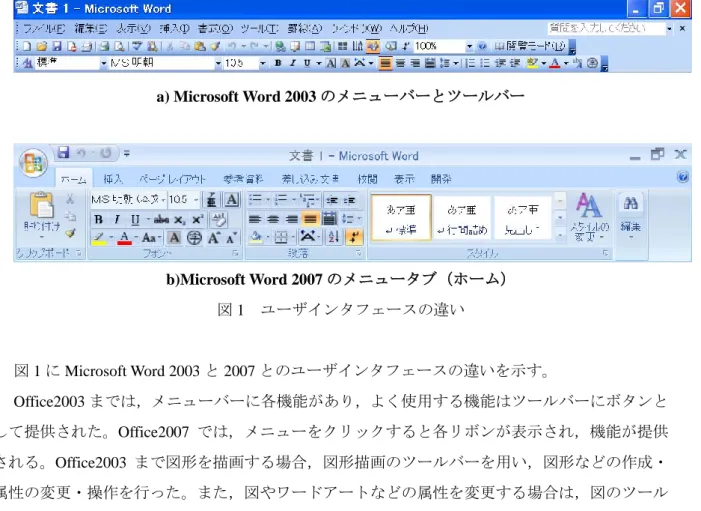This screenshot has width=701, height=511.
Task: Click the Office button in Word 2007
Action: pos(34,162)
